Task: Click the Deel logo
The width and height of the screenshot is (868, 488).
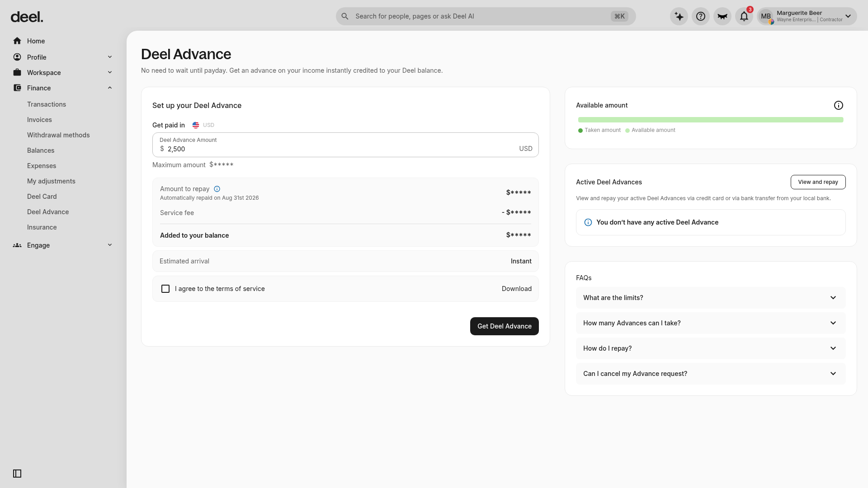Action: pyautogui.click(x=27, y=17)
